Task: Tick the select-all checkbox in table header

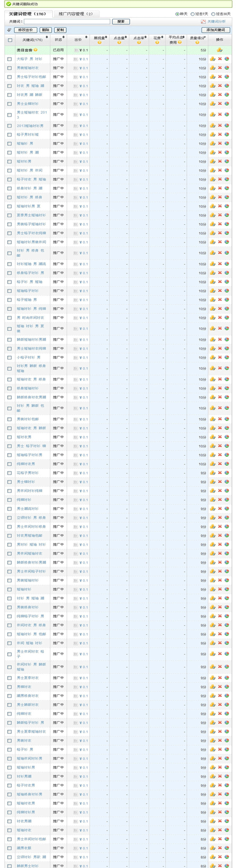Action: [x=10, y=40]
